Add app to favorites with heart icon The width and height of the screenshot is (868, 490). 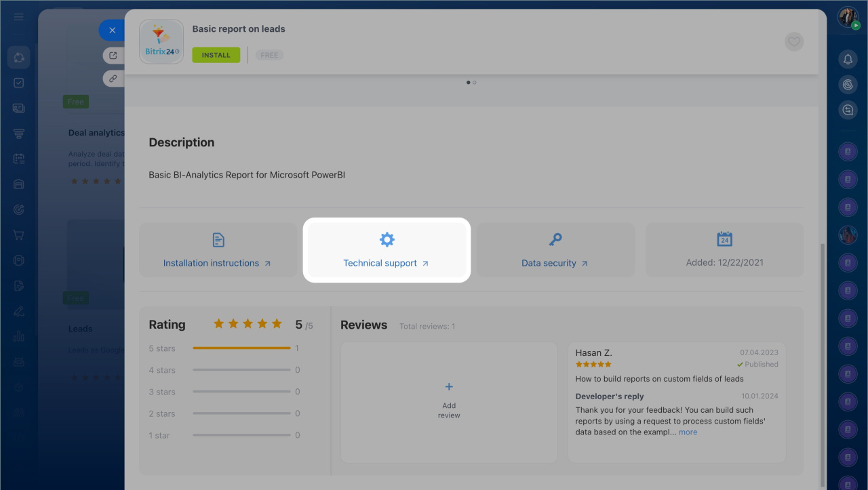(x=793, y=42)
